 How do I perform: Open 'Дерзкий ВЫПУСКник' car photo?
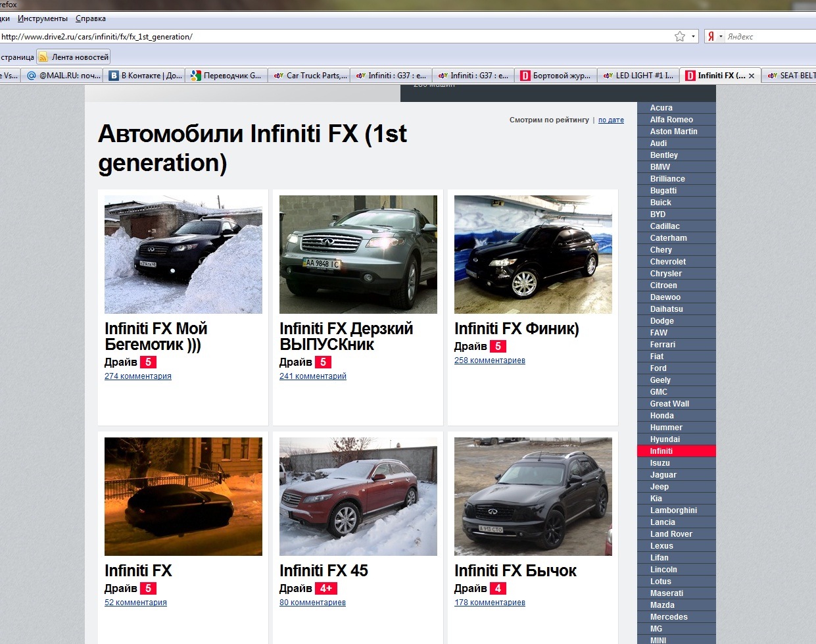(x=358, y=255)
